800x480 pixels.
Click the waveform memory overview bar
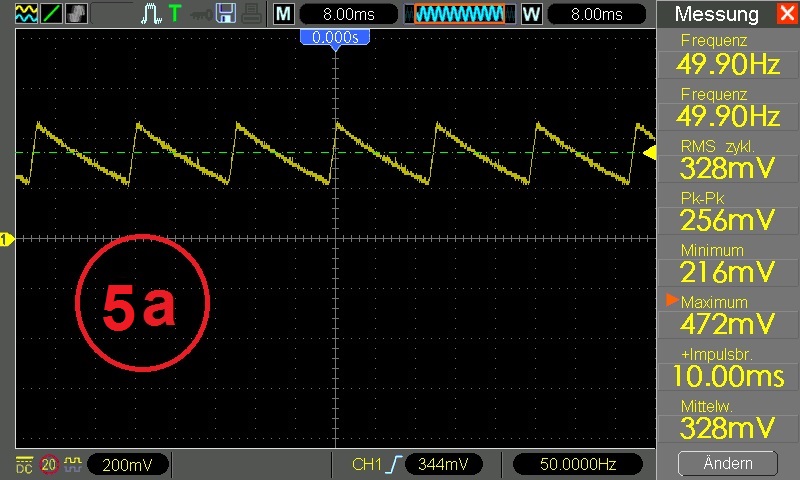pyautogui.click(x=459, y=14)
